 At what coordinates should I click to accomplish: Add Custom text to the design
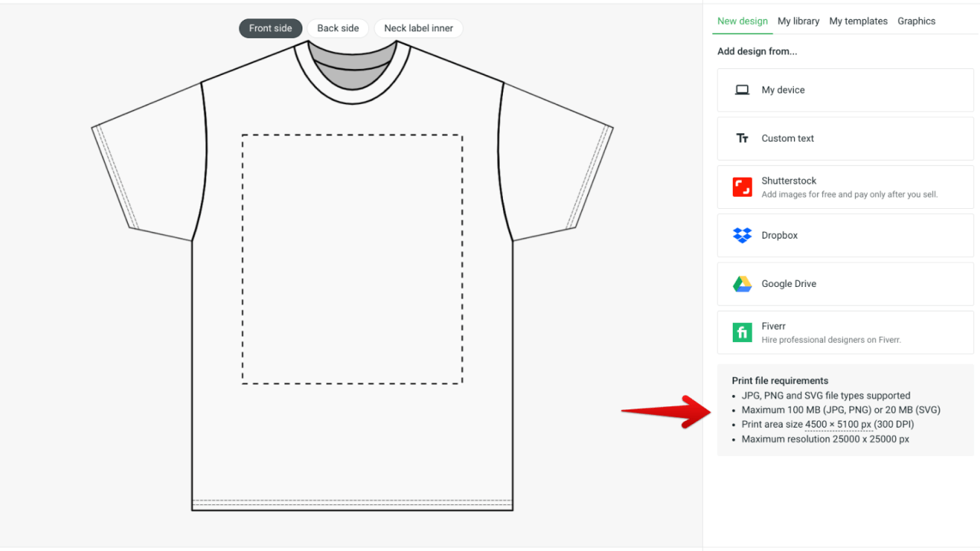point(787,139)
